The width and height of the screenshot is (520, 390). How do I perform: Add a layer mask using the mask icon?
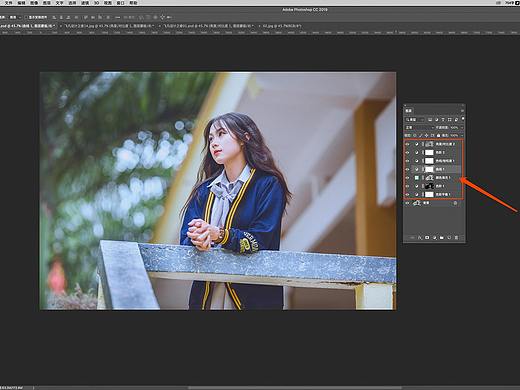coord(427,238)
